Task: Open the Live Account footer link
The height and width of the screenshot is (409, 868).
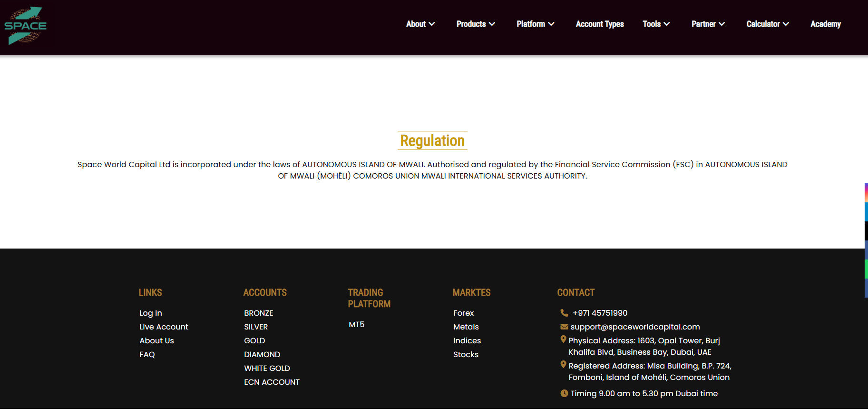Action: coord(164,327)
